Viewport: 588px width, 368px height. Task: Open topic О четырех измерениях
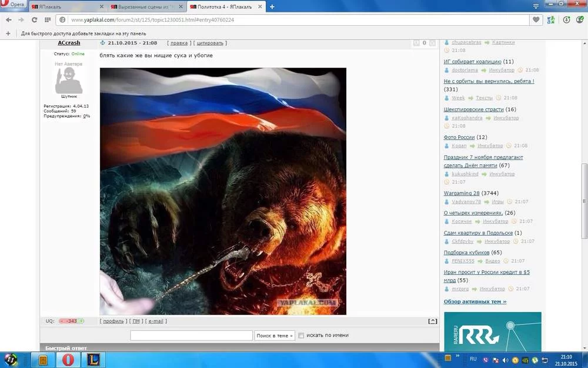click(473, 213)
